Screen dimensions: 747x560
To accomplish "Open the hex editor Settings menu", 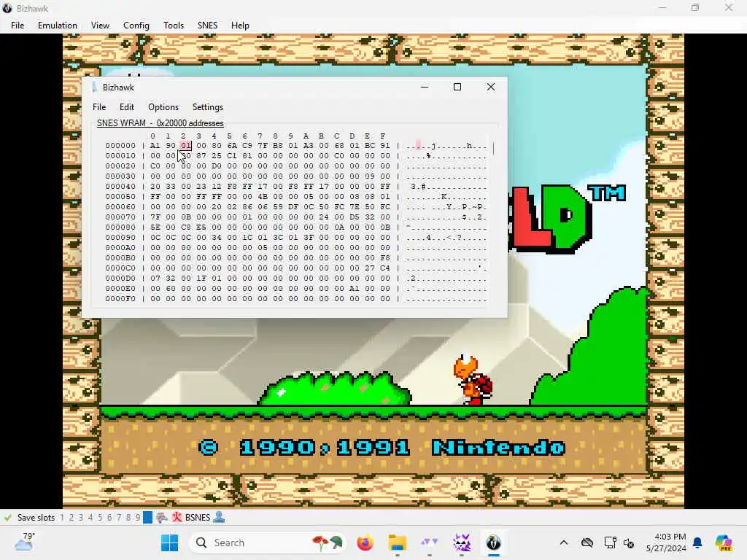I will (208, 107).
